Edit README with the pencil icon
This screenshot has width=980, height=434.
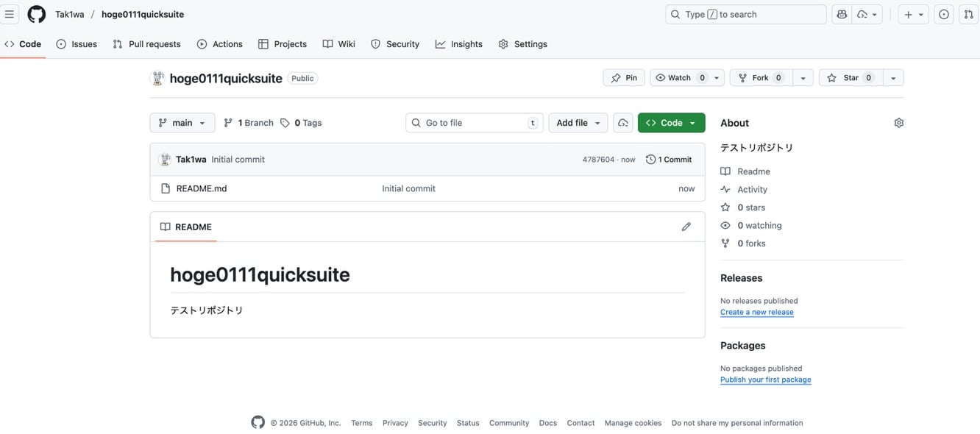(686, 227)
